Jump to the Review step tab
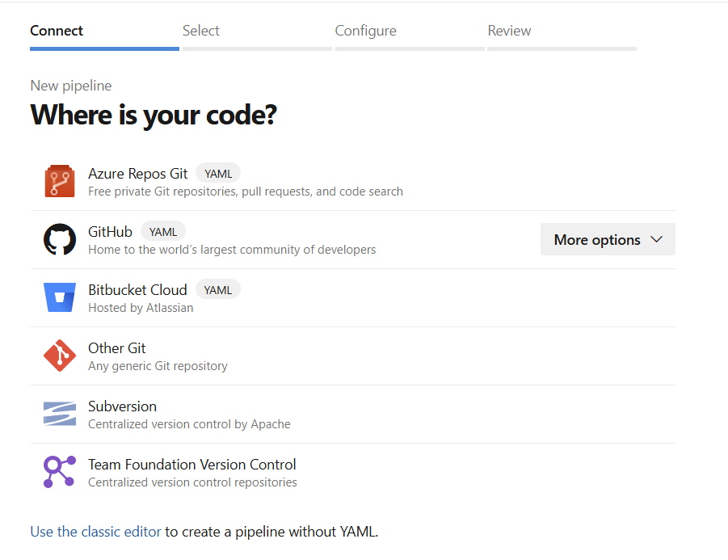The width and height of the screenshot is (728, 560). (x=509, y=31)
